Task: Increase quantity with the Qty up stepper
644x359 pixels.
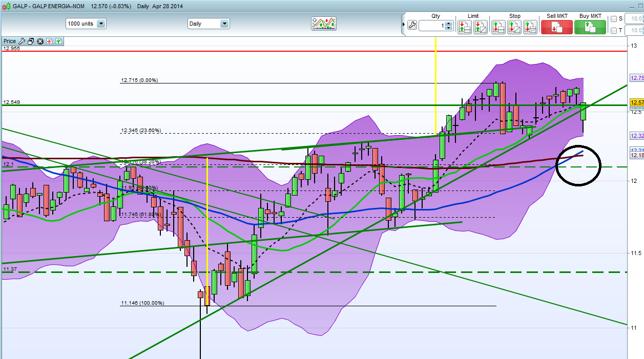Action: pos(449,23)
